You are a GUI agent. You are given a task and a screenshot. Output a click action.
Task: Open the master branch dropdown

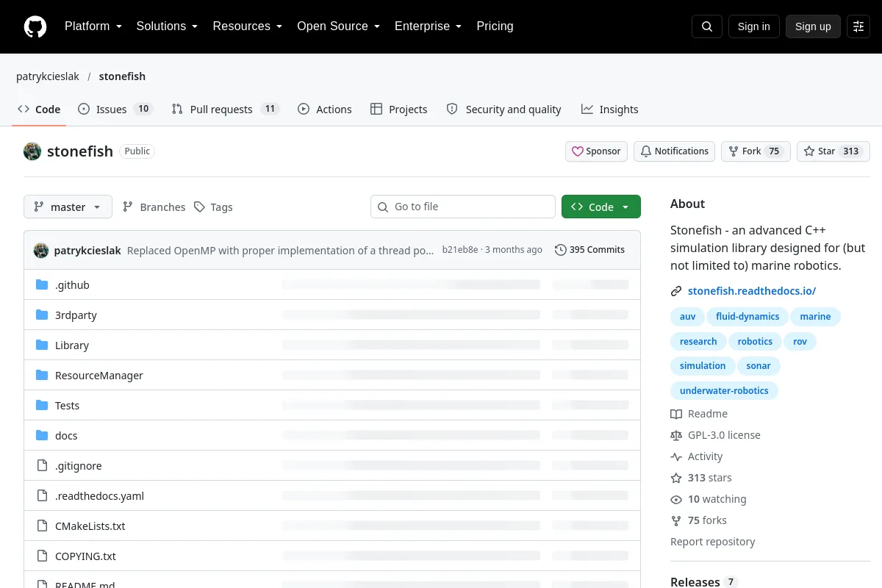tap(68, 207)
